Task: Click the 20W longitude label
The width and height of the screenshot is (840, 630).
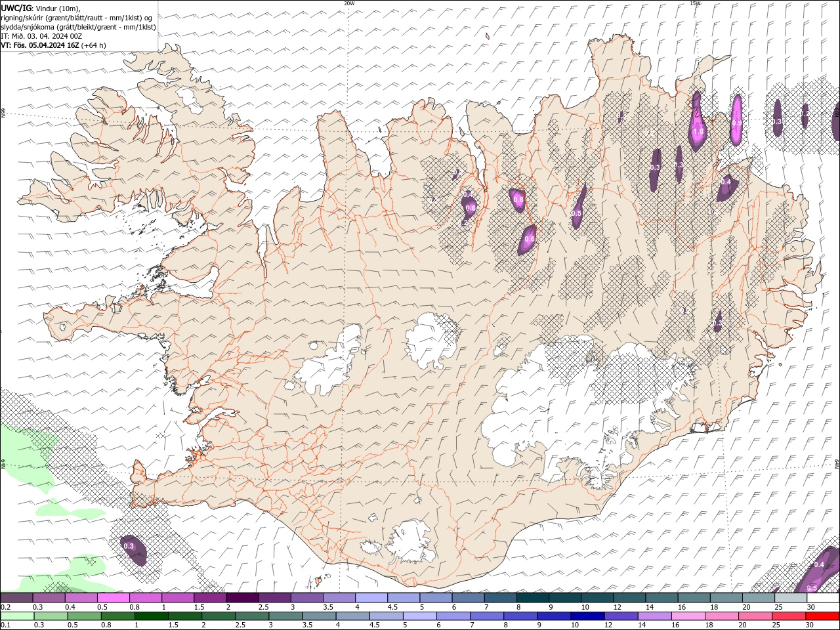Action: (349, 3)
